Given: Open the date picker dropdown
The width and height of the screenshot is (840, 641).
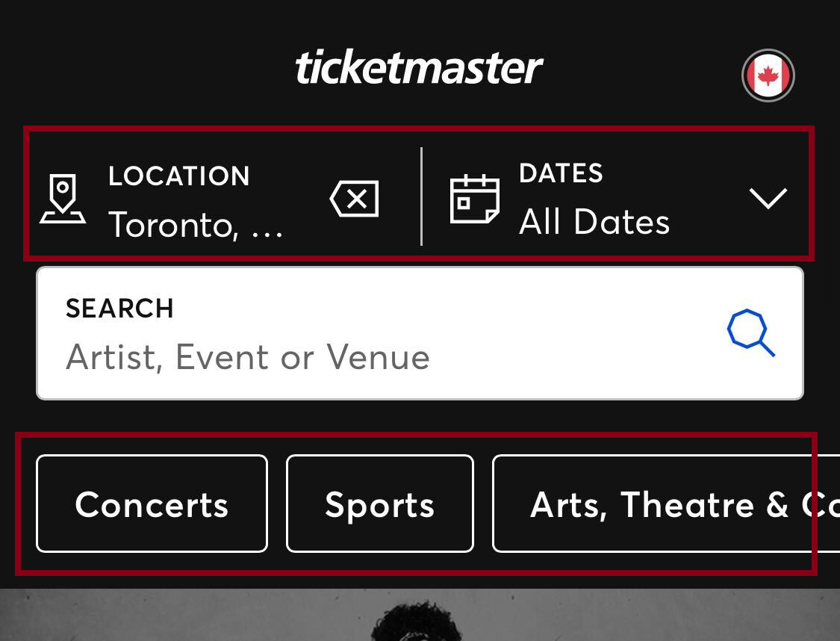Looking at the screenshot, I should tap(768, 197).
